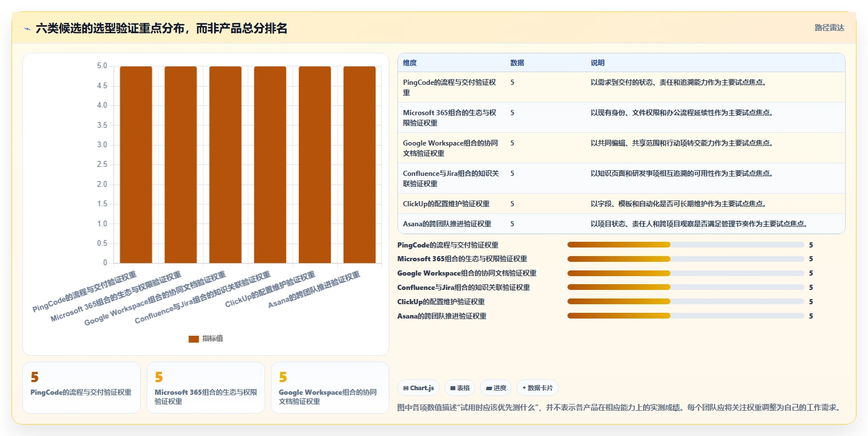
Task: Click table cell Microsoft 365组合的生态与权限验证权重
Action: (x=451, y=117)
